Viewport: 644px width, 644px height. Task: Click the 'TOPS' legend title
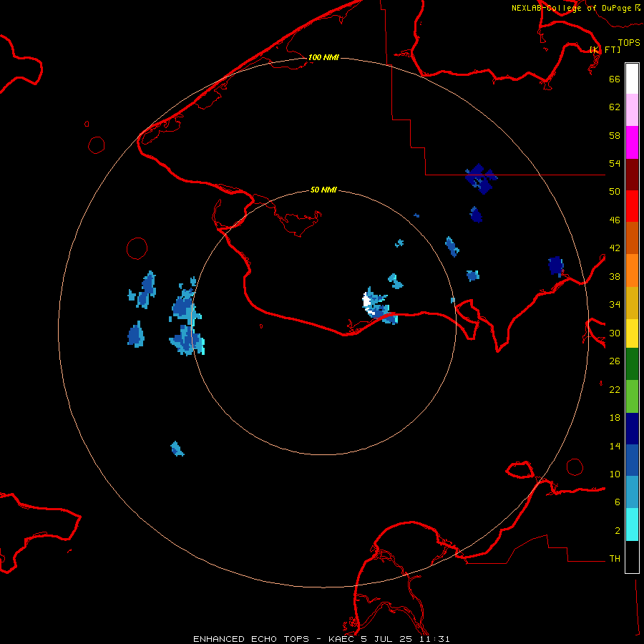tap(629, 43)
